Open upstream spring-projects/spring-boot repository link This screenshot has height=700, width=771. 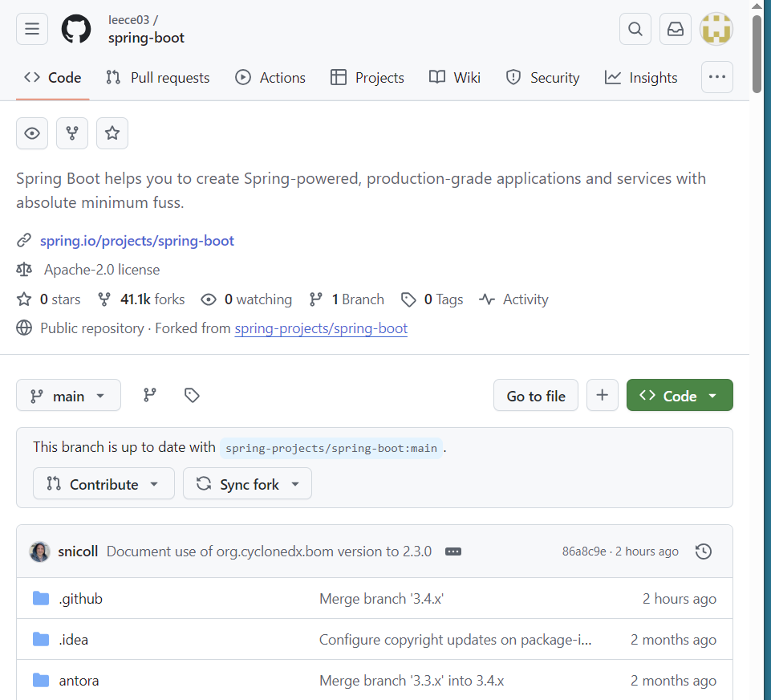pyautogui.click(x=321, y=328)
